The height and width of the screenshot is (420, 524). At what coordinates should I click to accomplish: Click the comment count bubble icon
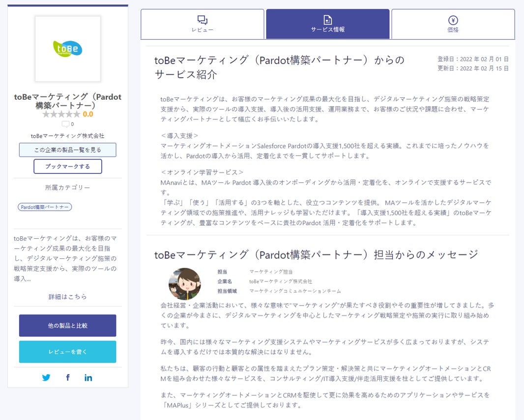(x=65, y=124)
